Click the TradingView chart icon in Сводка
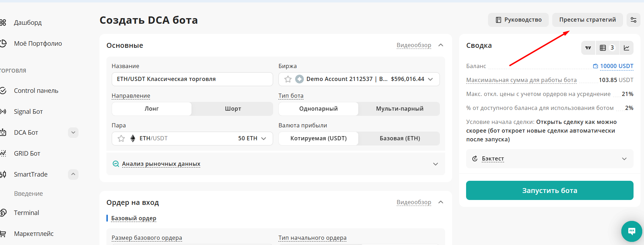Viewport: 644px width, 245px height. click(x=588, y=48)
